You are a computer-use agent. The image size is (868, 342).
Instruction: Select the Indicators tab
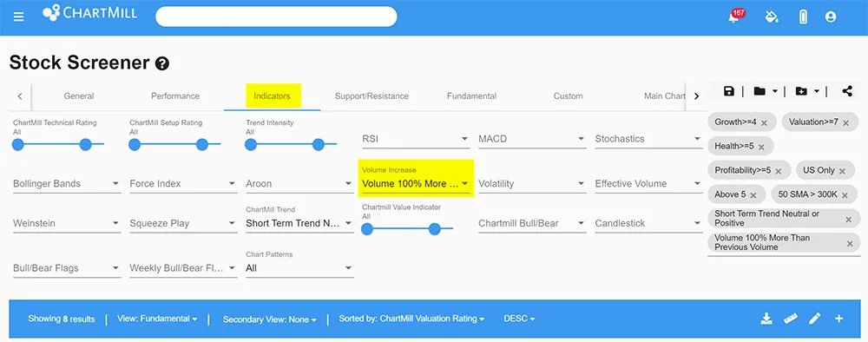(x=272, y=95)
